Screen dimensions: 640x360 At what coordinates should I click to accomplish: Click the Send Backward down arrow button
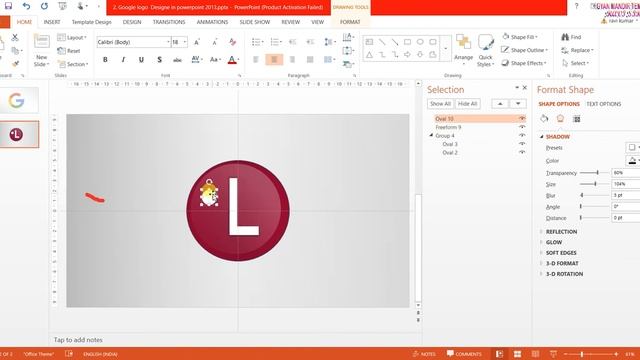coord(518,104)
